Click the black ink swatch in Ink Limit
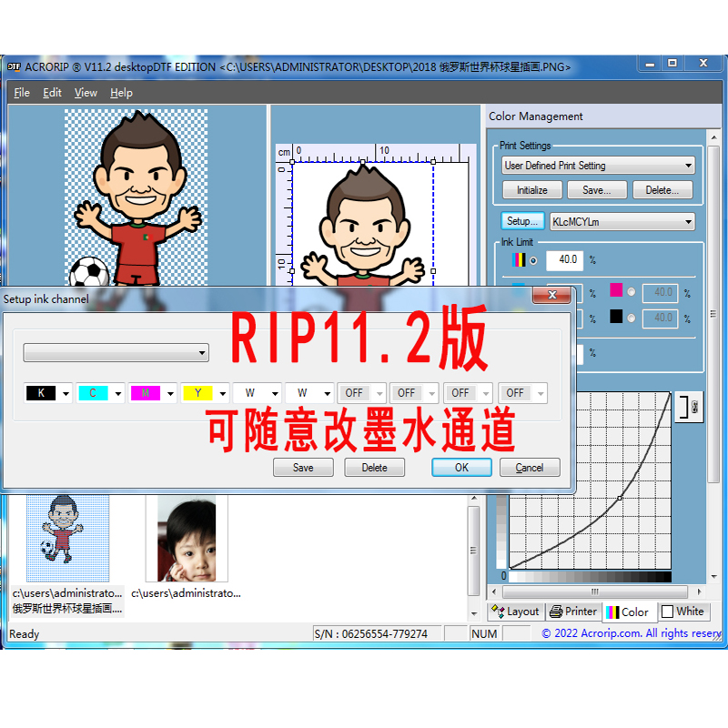 coord(616,316)
